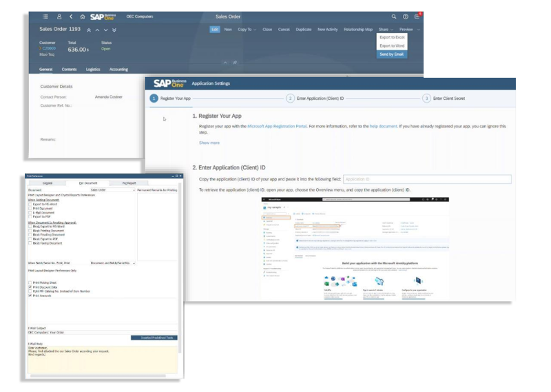551x392 pixels.
Task: Open the notifications icon with red badge
Action: [417, 16]
